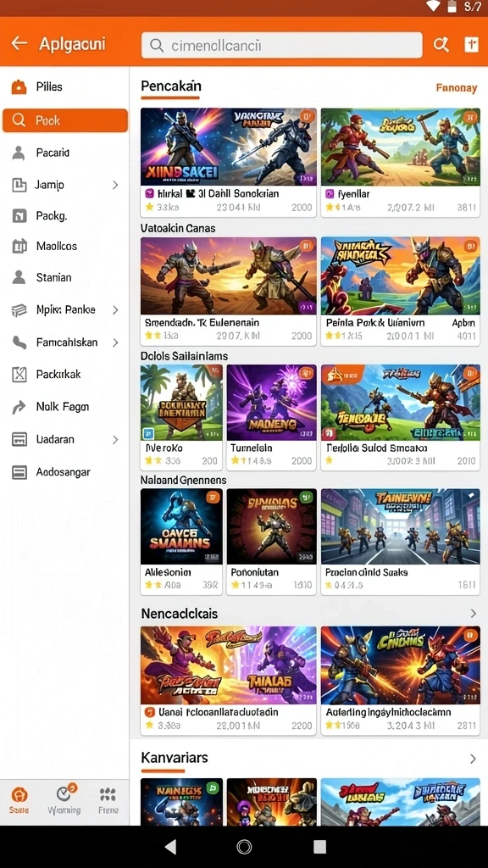Expand the Mpik Panke chevron
The width and height of the screenshot is (488, 868).
[x=115, y=310]
